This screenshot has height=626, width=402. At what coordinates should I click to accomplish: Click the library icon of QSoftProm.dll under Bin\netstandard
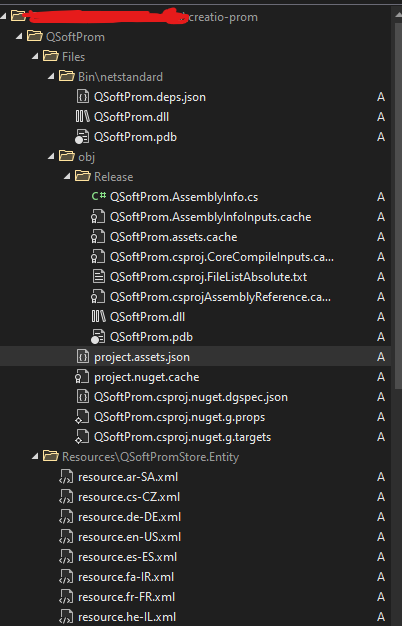pyautogui.click(x=82, y=117)
